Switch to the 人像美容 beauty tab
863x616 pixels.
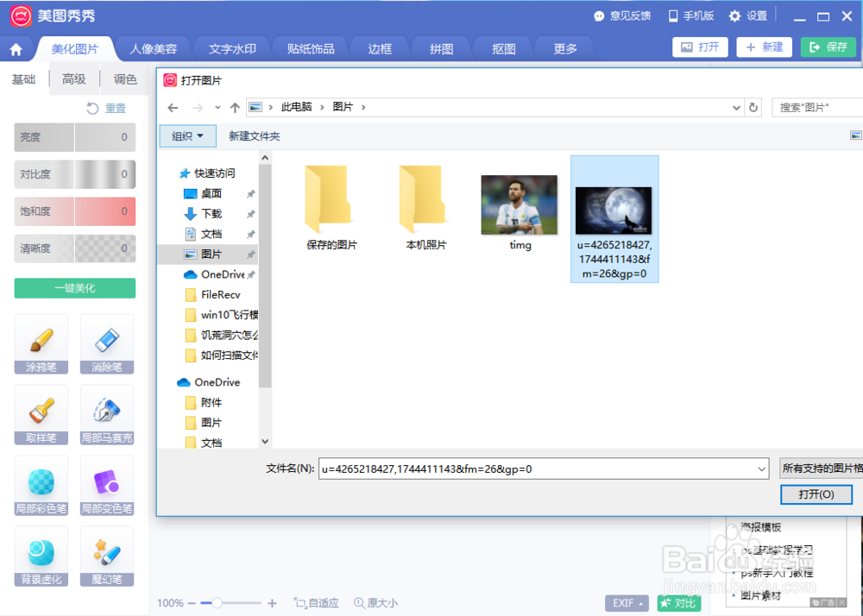[x=154, y=49]
